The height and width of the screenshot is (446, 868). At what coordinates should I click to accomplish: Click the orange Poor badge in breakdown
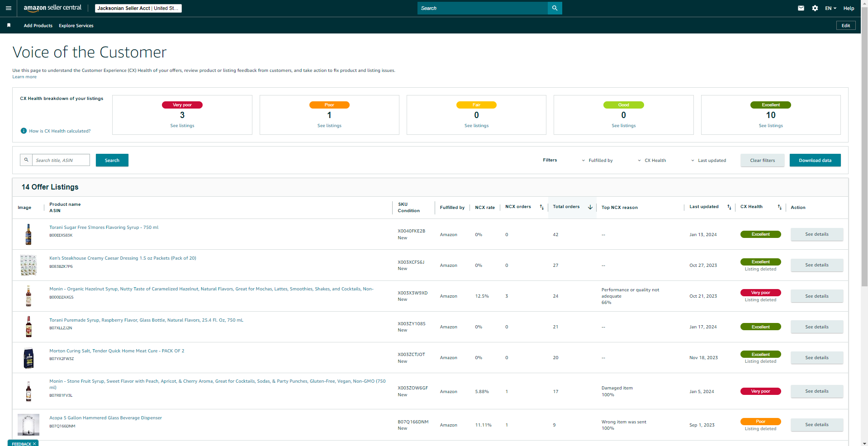[x=329, y=105]
